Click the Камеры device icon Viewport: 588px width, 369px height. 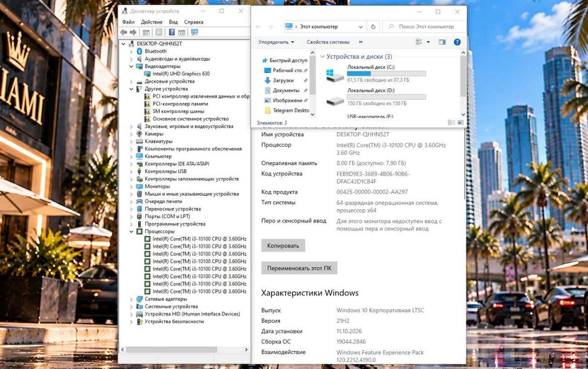139,134
